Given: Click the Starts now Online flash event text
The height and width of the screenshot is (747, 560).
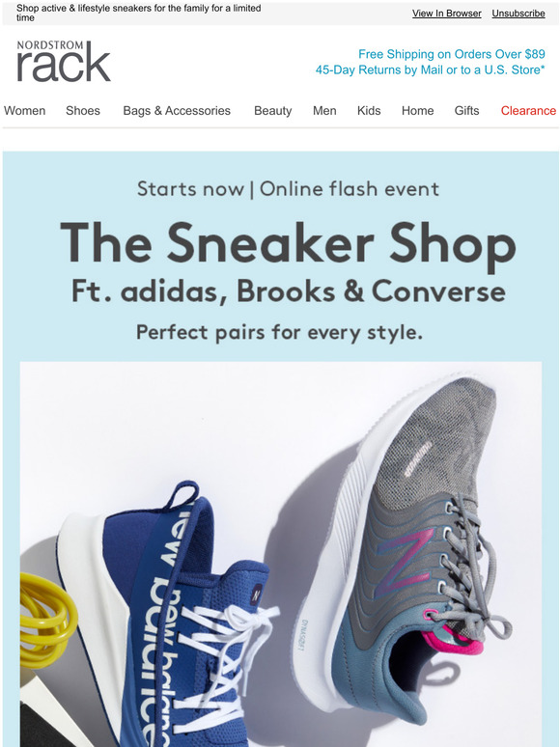Looking at the screenshot, I should pyautogui.click(x=288, y=189).
